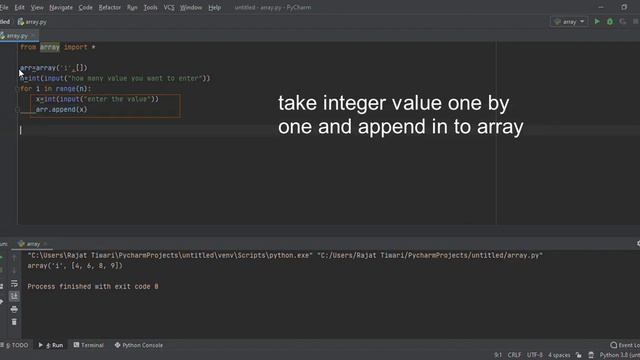
Task: Open the Python Console tool window
Action: tap(139, 345)
